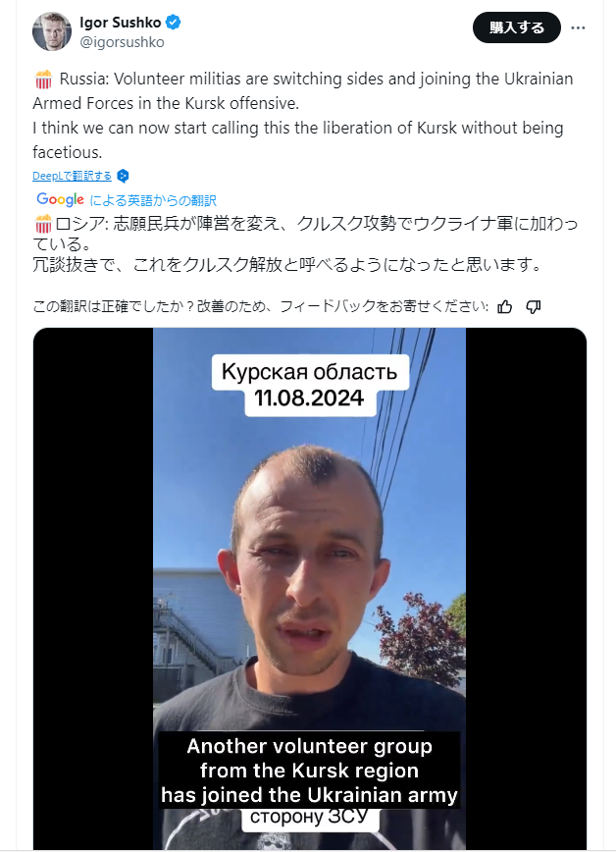Click the blue verified badge
Viewport: 616px width, 852px height.
174,23
